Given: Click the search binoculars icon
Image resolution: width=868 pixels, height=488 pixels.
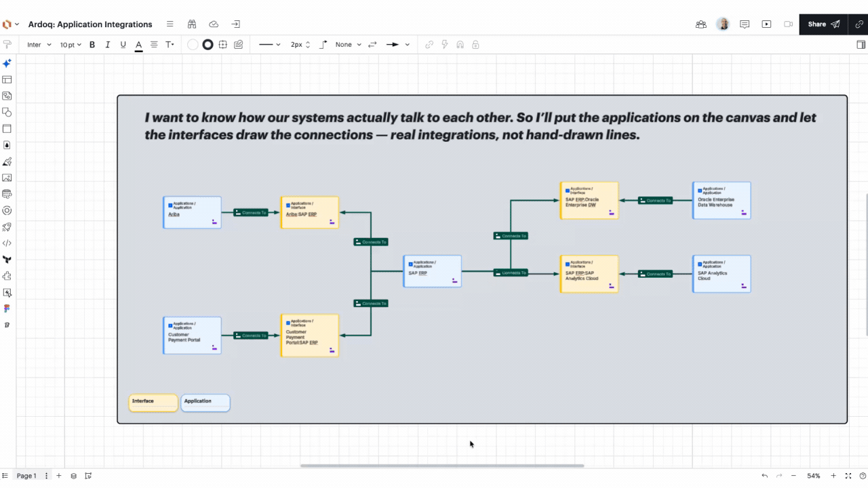Looking at the screenshot, I should point(192,24).
